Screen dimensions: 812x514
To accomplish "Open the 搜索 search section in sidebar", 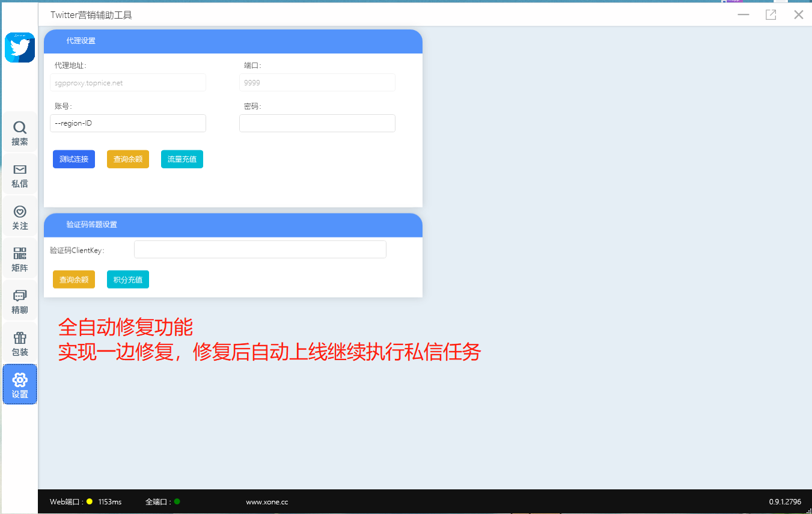I will coord(20,133).
